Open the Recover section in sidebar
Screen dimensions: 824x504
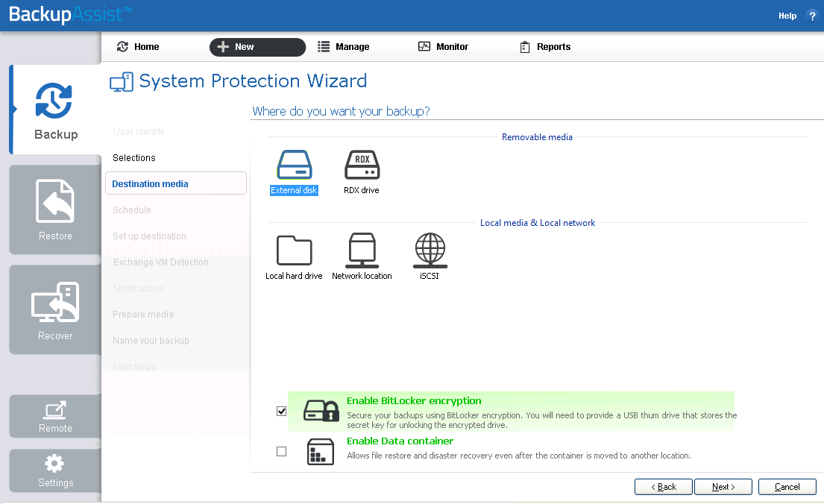(x=55, y=309)
